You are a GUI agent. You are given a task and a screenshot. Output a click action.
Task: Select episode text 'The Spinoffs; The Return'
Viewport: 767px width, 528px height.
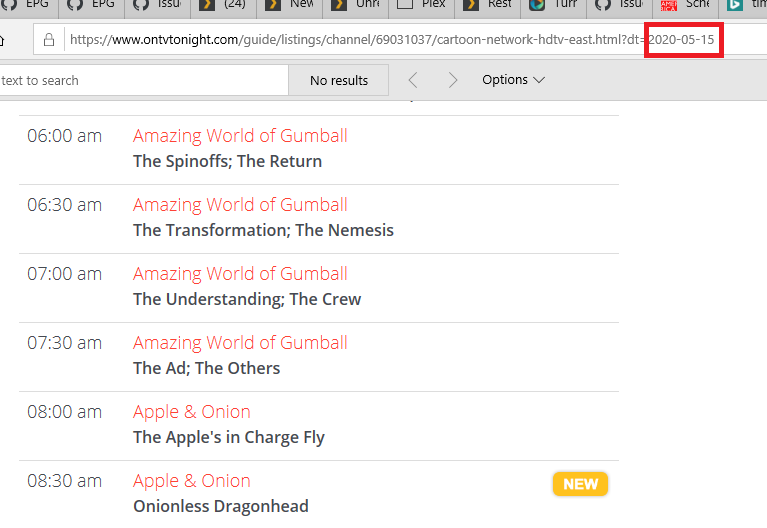[x=227, y=161]
